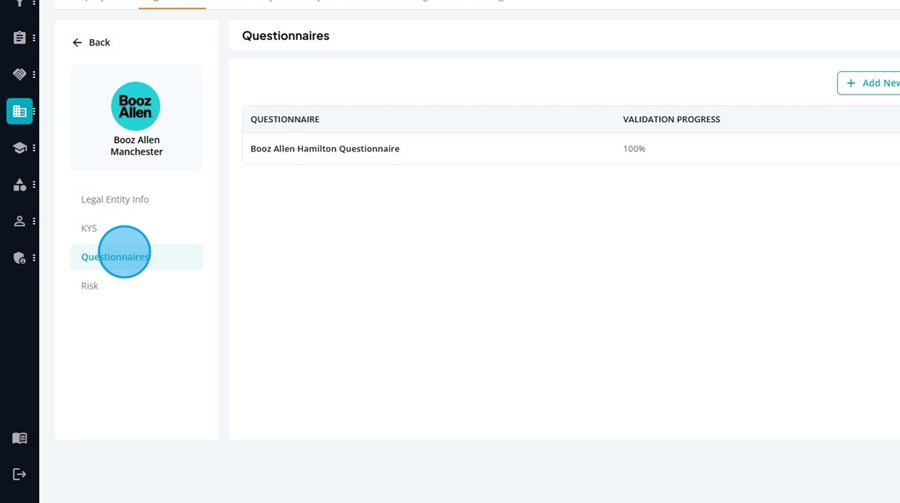
Task: Expand the dots beside shapes icon
Action: pyautogui.click(x=34, y=184)
